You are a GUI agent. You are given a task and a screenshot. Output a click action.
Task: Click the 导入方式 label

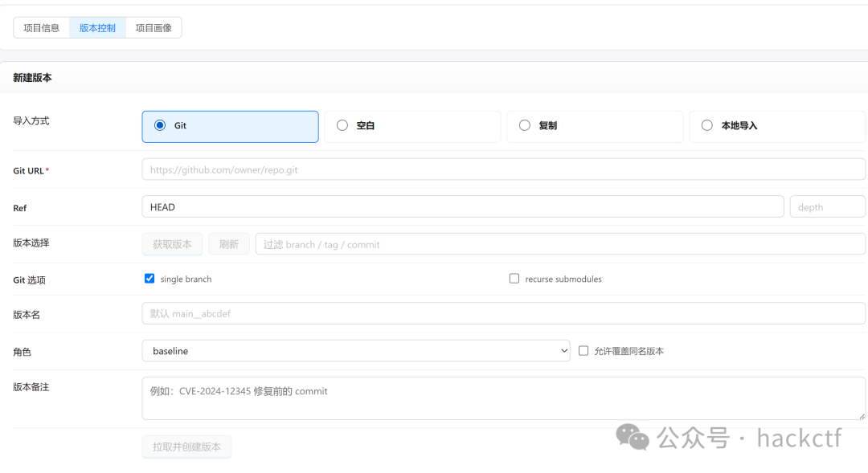tap(31, 120)
